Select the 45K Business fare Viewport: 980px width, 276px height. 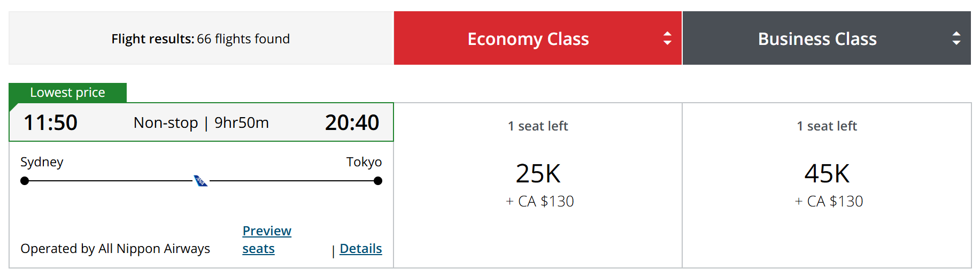pyautogui.click(x=827, y=174)
